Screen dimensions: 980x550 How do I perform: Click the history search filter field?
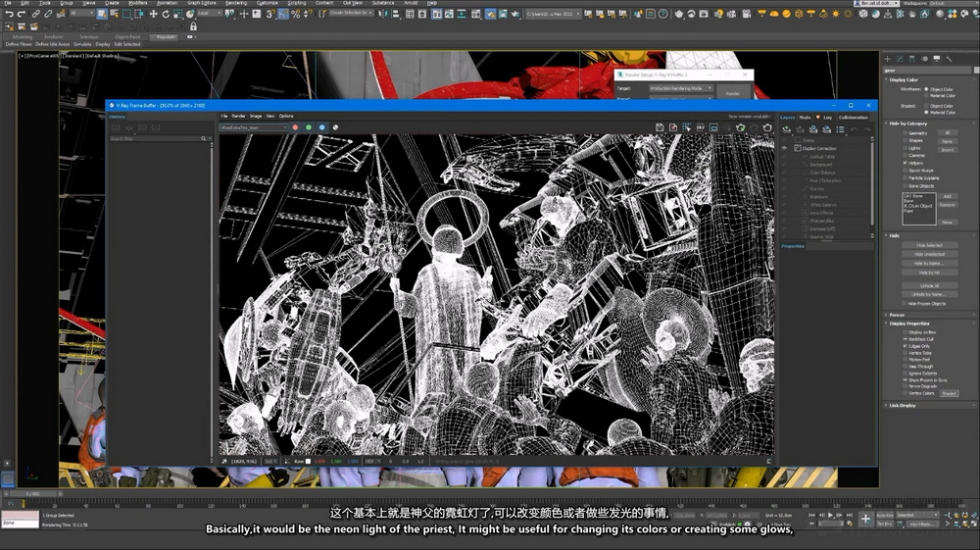[155, 139]
